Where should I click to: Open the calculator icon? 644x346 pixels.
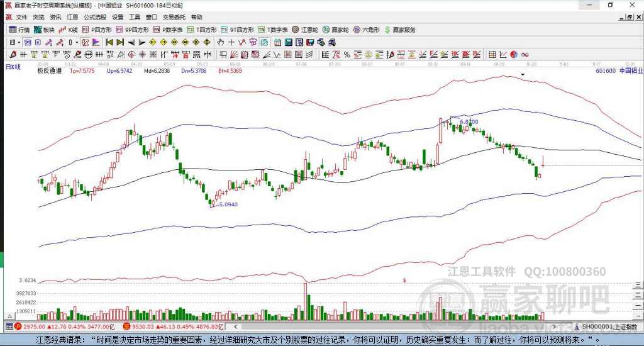(x=288, y=42)
